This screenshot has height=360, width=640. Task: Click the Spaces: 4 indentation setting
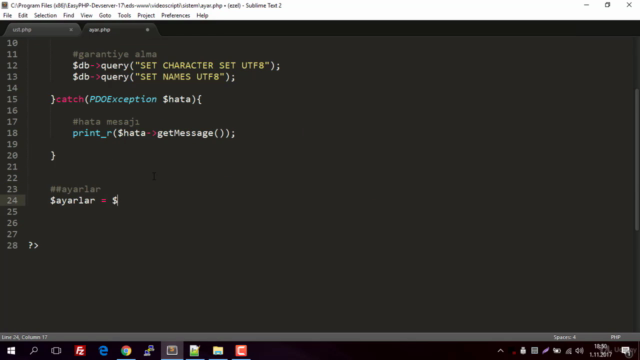564,337
